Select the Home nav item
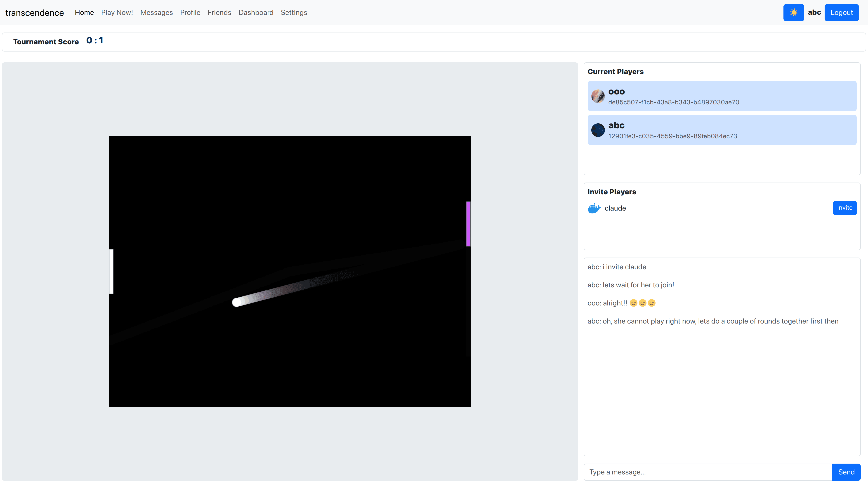The image size is (868, 488). point(84,12)
